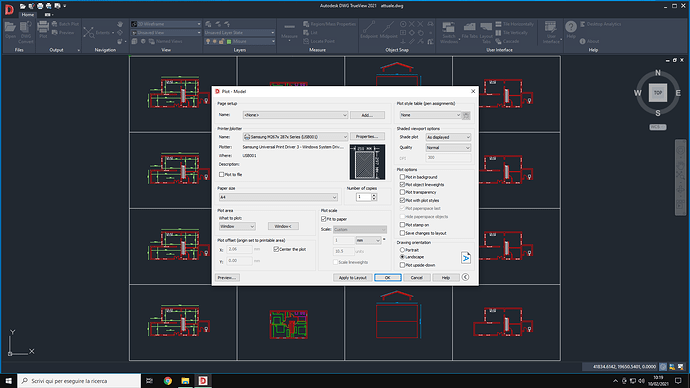Select the Home ribbon tab

28,15
